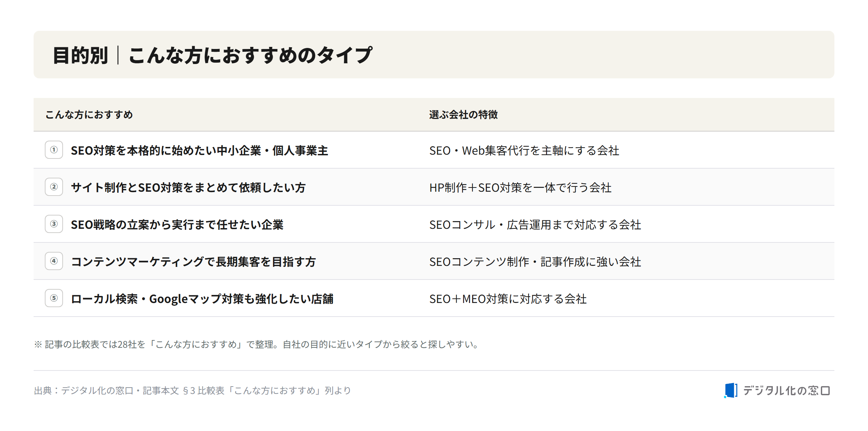Click the row ローカル検索・Googleマップ対策も強化したい店舗
868x431 pixels.
coord(434,298)
